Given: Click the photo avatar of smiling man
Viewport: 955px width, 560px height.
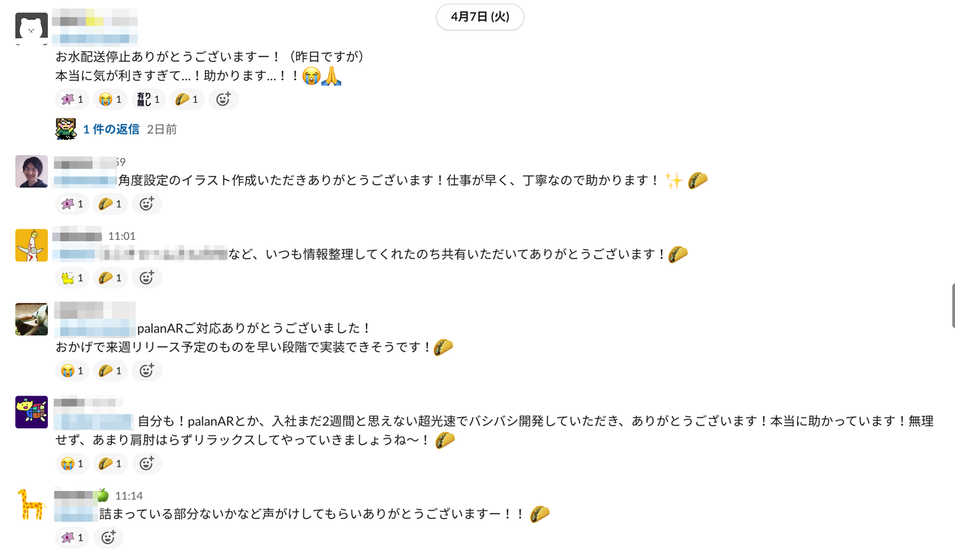Looking at the screenshot, I should (31, 172).
